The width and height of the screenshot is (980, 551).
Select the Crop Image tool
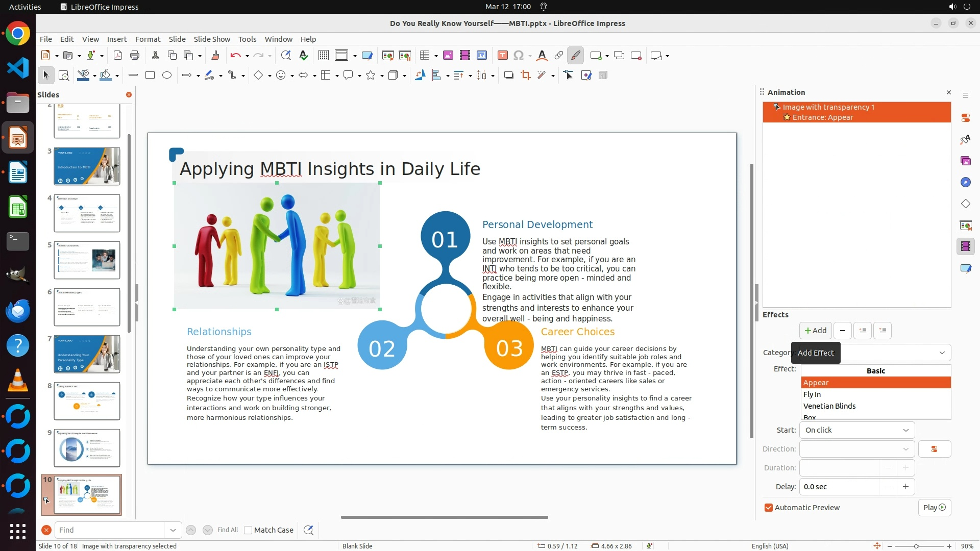(x=525, y=76)
